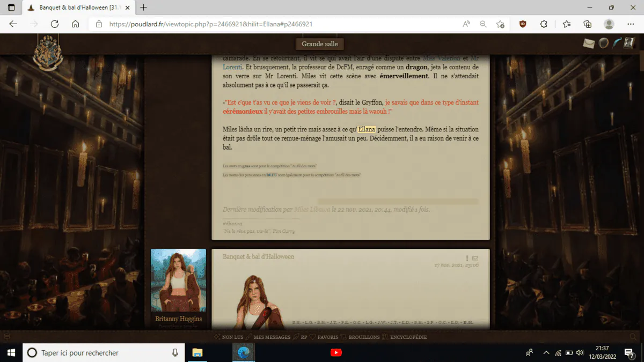Open the notification center

coord(629,353)
